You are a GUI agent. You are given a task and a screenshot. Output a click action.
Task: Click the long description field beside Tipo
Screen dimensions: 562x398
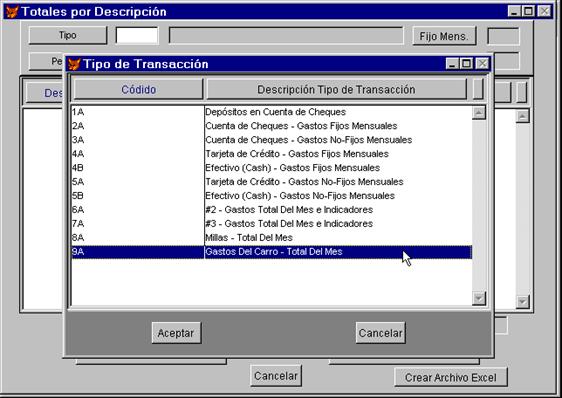tap(286, 35)
